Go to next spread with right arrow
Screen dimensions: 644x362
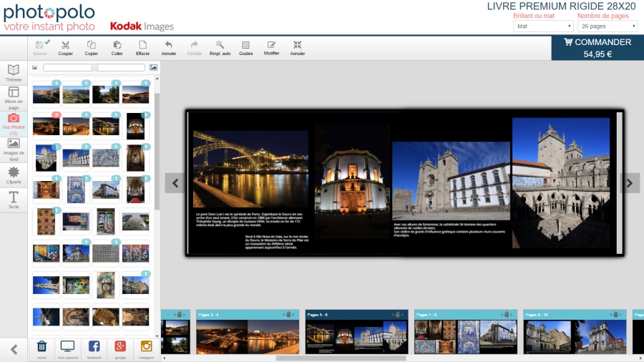pos(630,183)
